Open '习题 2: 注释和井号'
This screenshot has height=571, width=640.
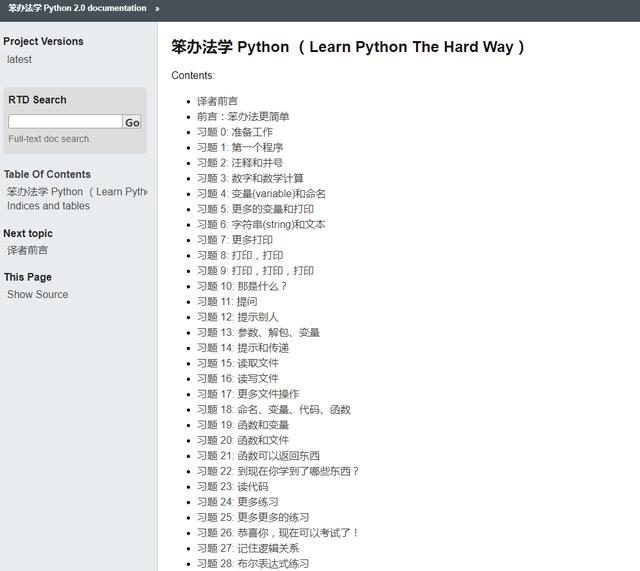click(240, 163)
